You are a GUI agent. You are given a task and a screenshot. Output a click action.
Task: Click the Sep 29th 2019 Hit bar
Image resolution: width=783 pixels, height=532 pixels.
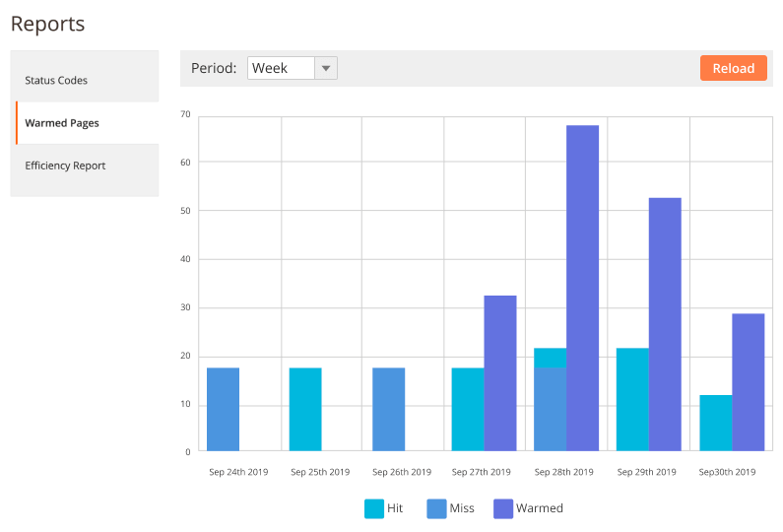coord(632,400)
